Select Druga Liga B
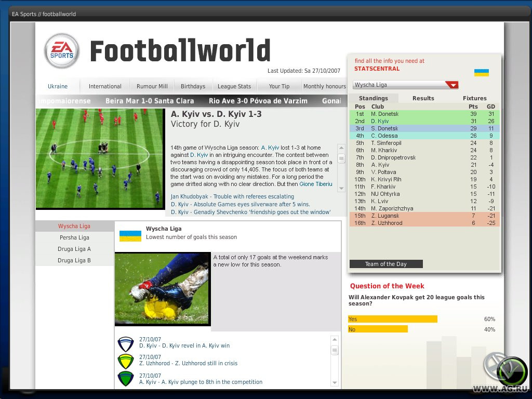Viewport: 532px width, 399px height. click(74, 260)
